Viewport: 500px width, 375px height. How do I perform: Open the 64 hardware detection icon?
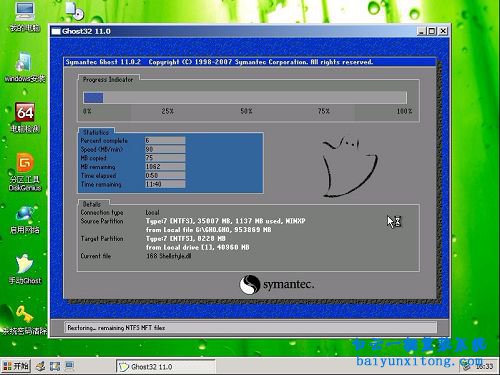click(x=25, y=118)
